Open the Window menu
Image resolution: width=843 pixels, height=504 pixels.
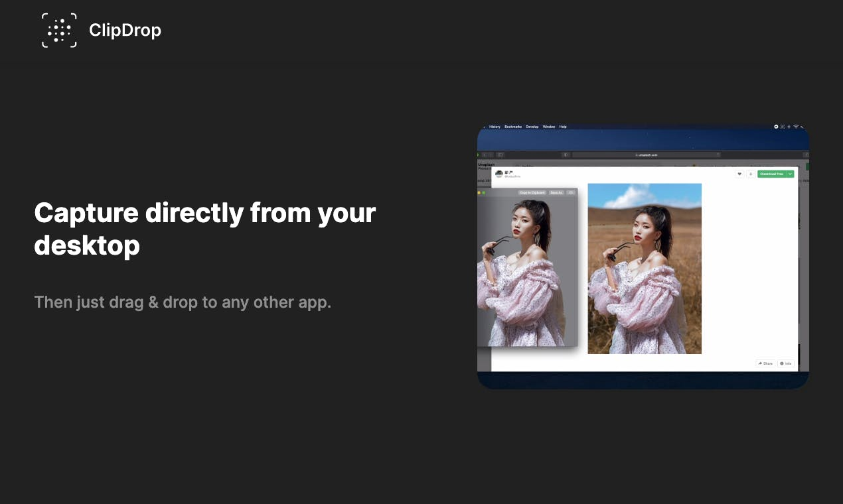[549, 127]
